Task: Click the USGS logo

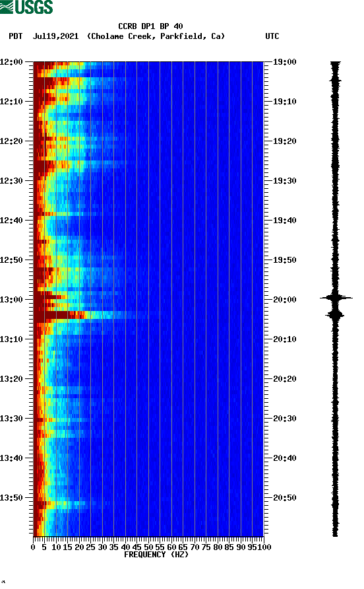Action: 26,7
